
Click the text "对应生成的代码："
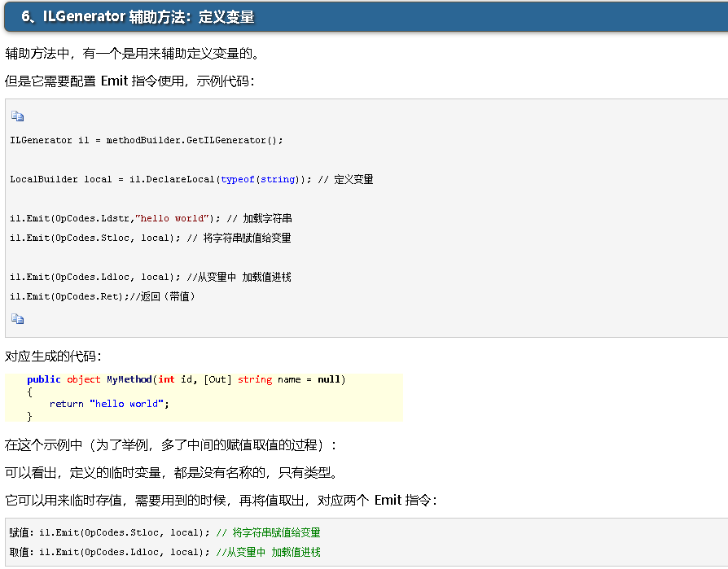(x=53, y=357)
